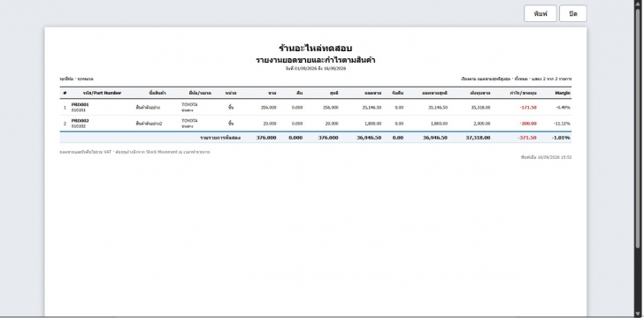This screenshot has width=644, height=318.
Task: Click TOYOTA in the PRD001 row
Action: 189,104
